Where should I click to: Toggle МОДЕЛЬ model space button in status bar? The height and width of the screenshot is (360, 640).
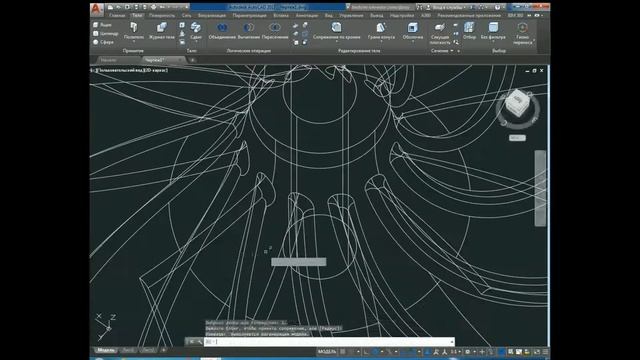327,351
